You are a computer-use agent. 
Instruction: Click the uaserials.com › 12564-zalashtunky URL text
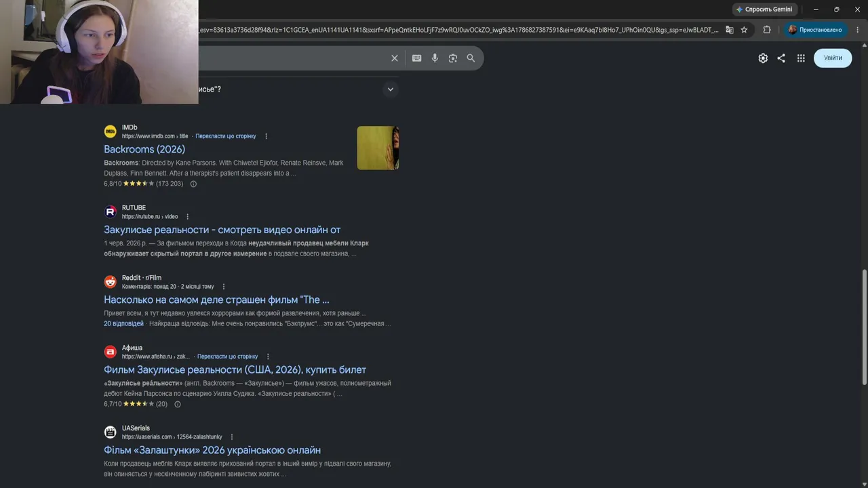coord(172,437)
